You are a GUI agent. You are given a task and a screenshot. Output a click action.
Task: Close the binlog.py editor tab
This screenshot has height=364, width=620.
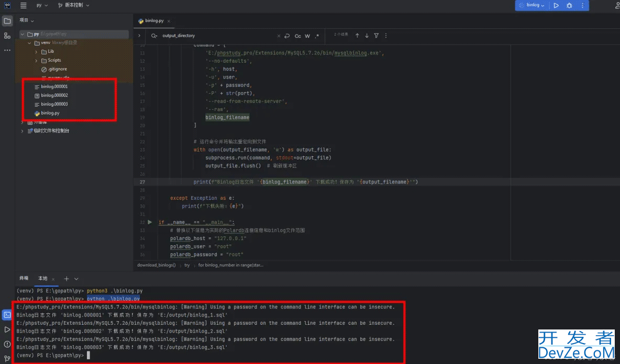click(169, 21)
